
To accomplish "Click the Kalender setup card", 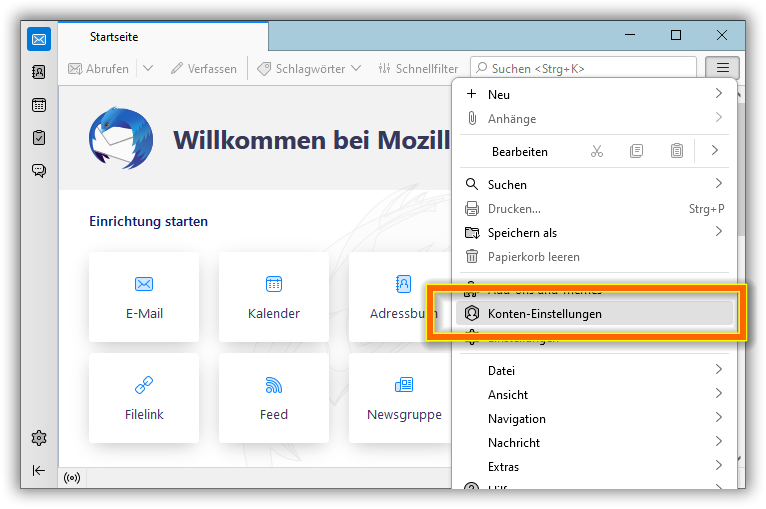I will (x=274, y=297).
